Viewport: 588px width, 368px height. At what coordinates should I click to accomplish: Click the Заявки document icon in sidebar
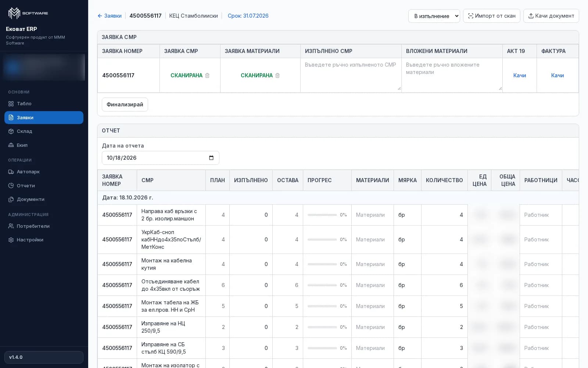pyautogui.click(x=11, y=117)
